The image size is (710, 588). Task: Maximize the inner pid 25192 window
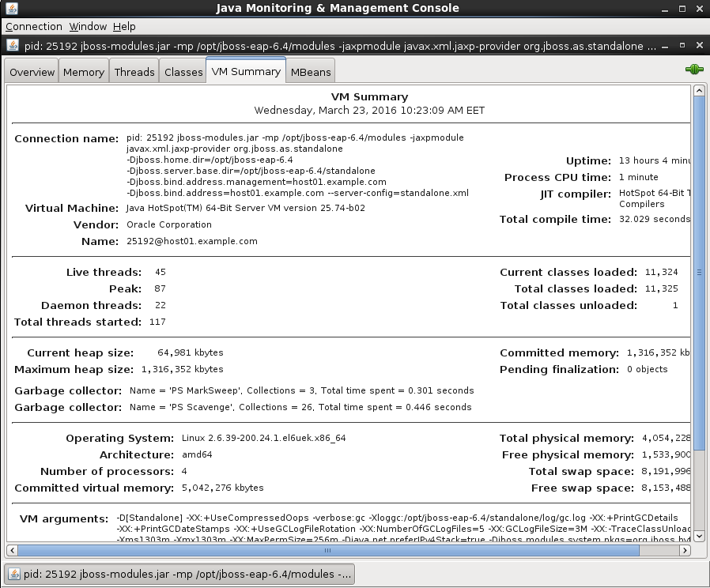pyautogui.click(x=682, y=45)
